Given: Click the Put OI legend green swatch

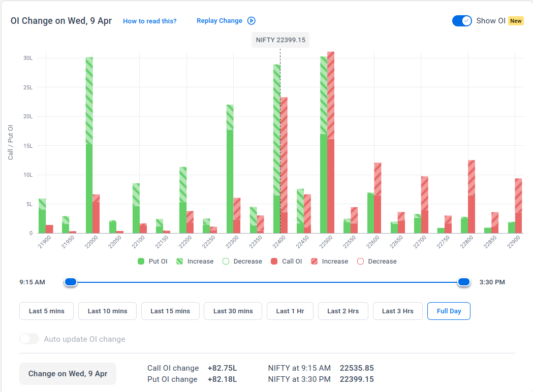Looking at the screenshot, I should [141, 261].
